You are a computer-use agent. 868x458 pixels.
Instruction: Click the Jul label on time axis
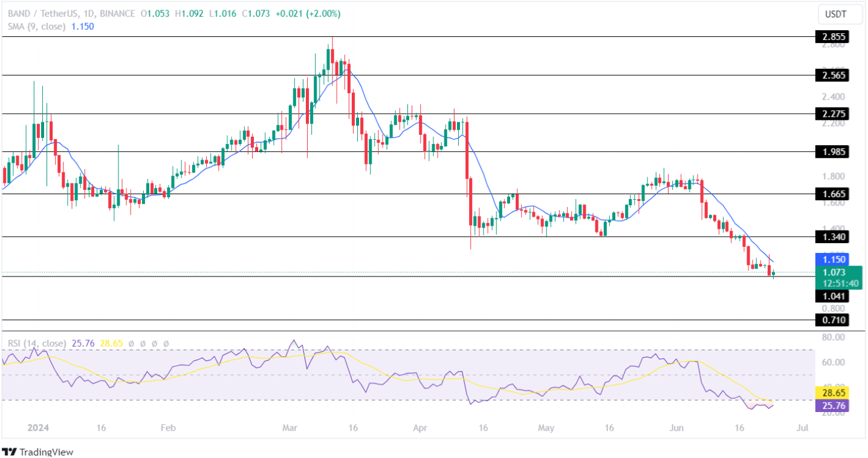pyautogui.click(x=803, y=428)
